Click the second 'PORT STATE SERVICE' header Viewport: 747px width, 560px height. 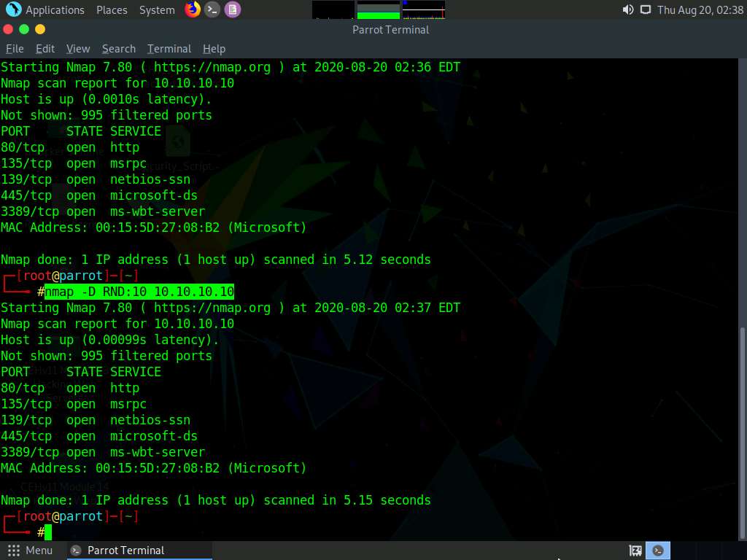(81, 371)
